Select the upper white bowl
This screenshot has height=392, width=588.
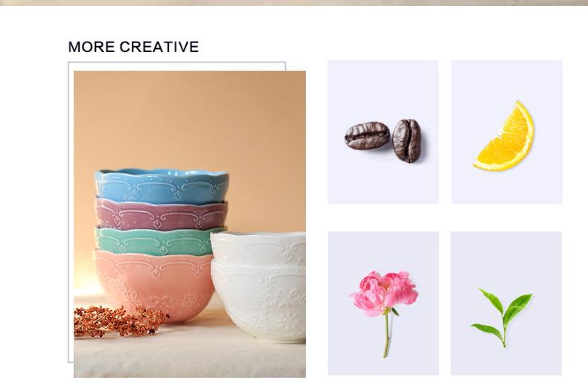(x=258, y=248)
